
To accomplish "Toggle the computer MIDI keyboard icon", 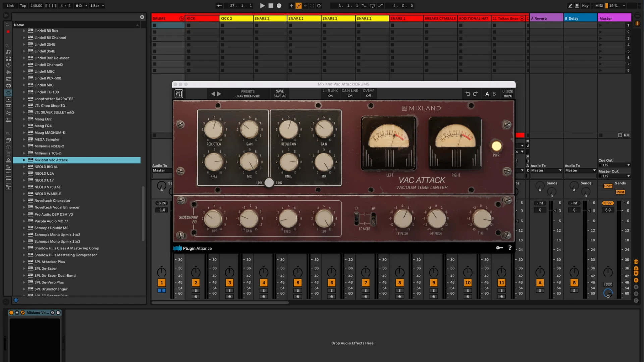I will click(x=577, y=6).
